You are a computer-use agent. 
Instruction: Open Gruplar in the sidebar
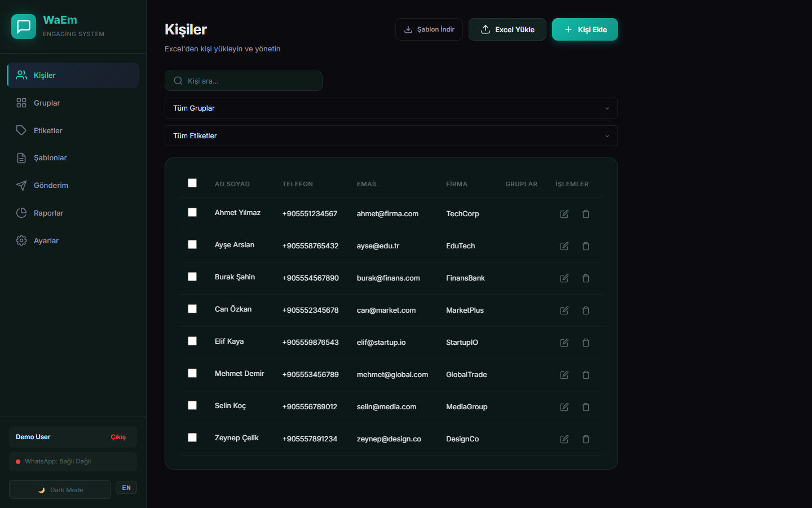coord(47,103)
